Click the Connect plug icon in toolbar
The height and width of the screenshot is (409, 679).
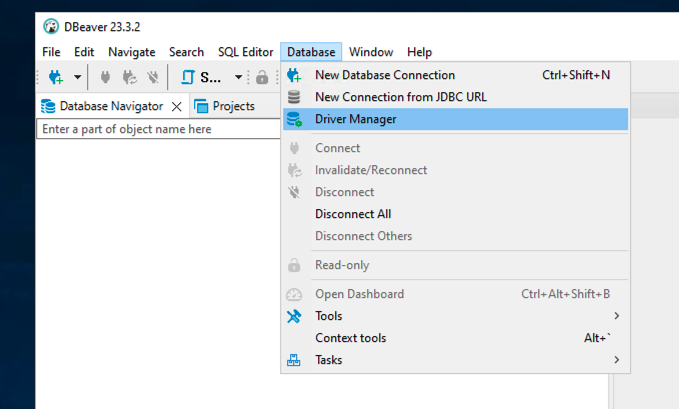pos(105,78)
